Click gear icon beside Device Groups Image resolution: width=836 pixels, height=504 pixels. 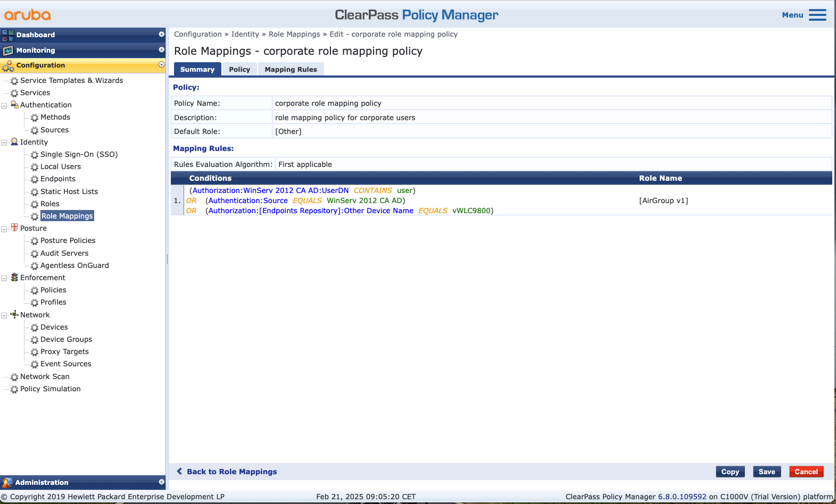tap(35, 340)
